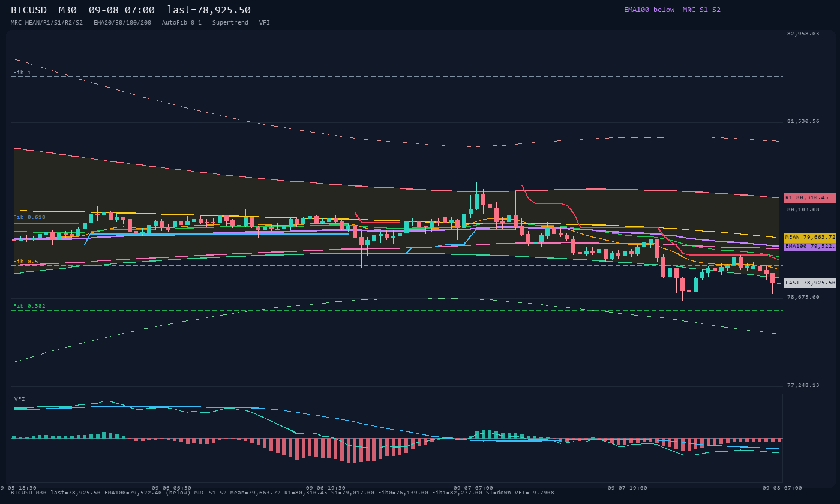Click the 77,248.13 price axis label

point(803,385)
